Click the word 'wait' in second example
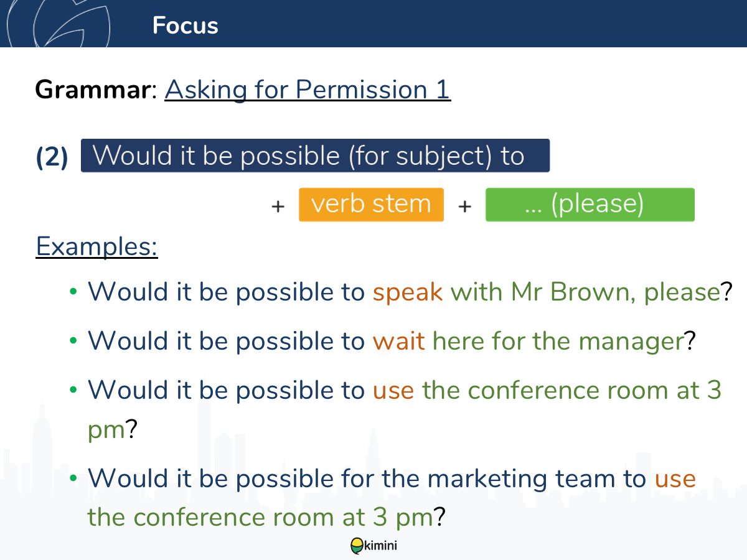Viewport: 747px width, 560px height. pos(398,341)
